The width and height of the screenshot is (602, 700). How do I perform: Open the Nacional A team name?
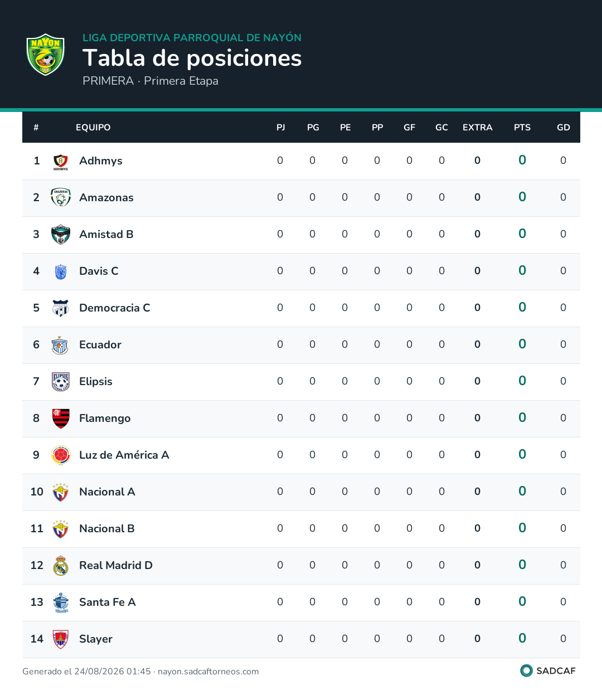coord(107,492)
